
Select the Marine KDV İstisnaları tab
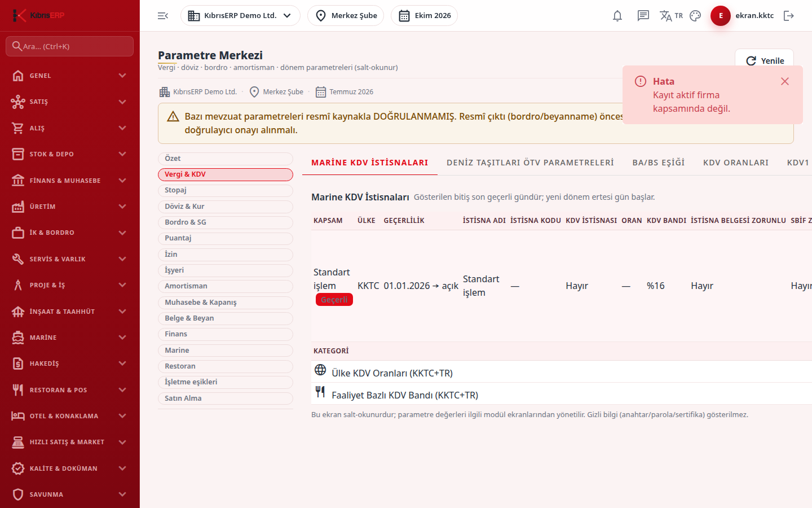(370, 163)
